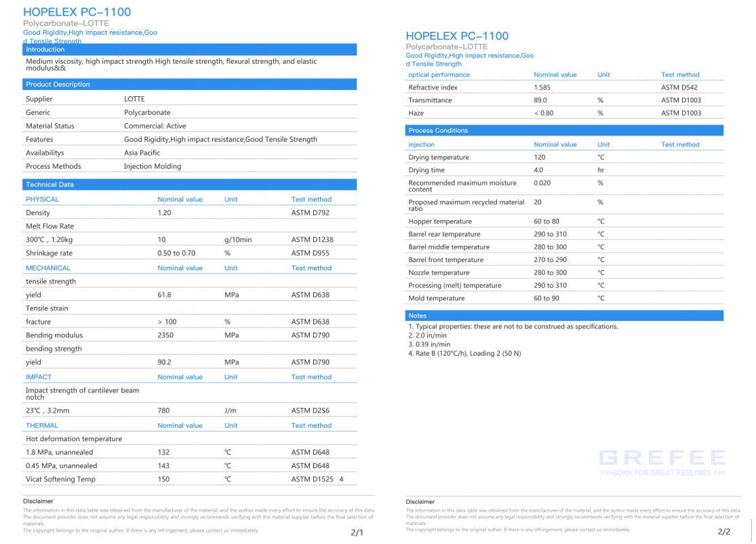Select the "Technical Data" section header

189,184
